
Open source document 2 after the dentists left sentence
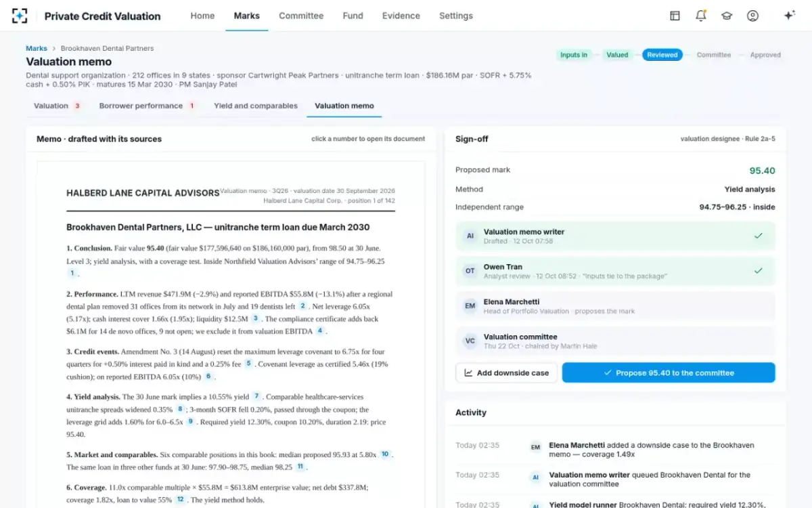(303, 306)
